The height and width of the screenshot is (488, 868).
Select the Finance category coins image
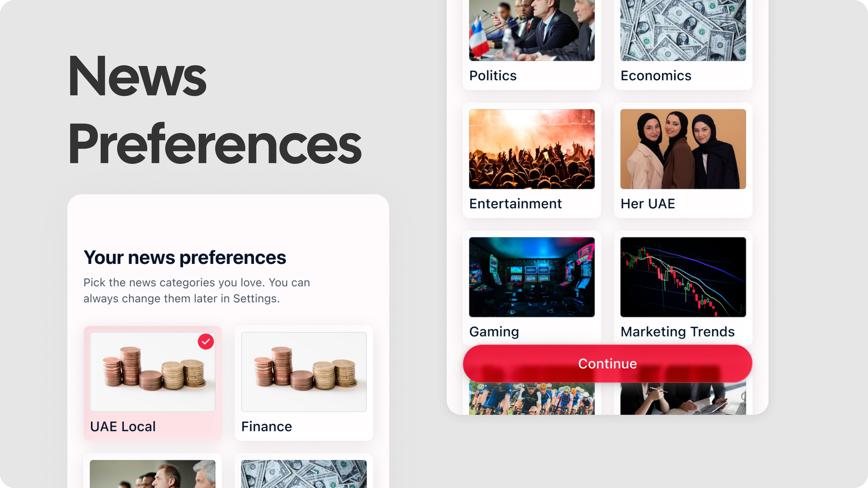304,372
